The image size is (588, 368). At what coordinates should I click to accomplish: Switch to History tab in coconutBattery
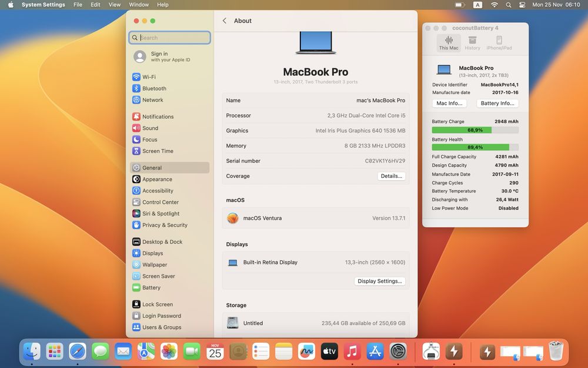[472, 43]
